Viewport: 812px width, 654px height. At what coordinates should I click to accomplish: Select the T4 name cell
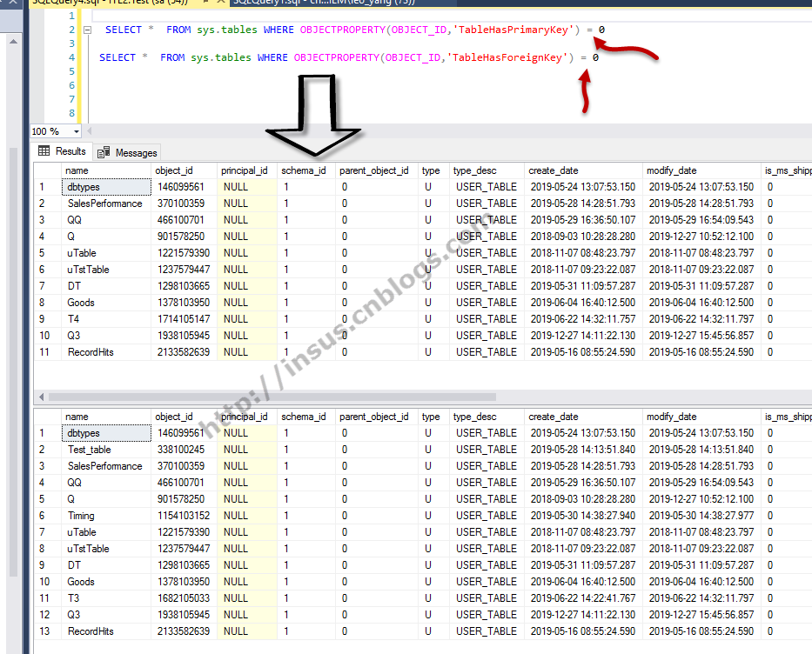(106, 318)
